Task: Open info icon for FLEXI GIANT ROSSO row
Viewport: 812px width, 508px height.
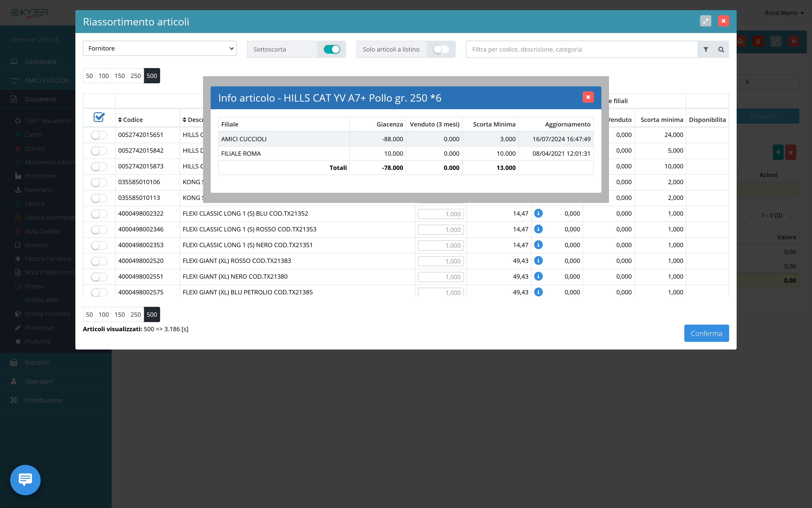Action: tap(538, 260)
